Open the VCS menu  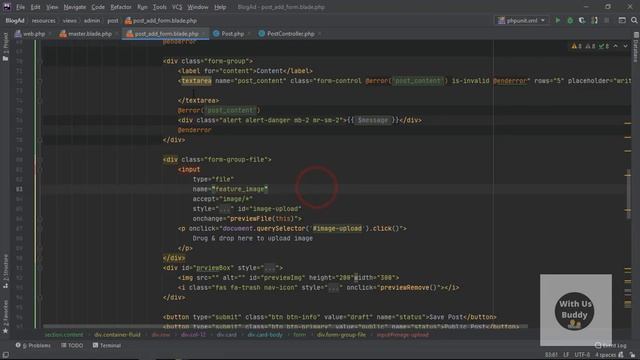(x=177, y=7)
